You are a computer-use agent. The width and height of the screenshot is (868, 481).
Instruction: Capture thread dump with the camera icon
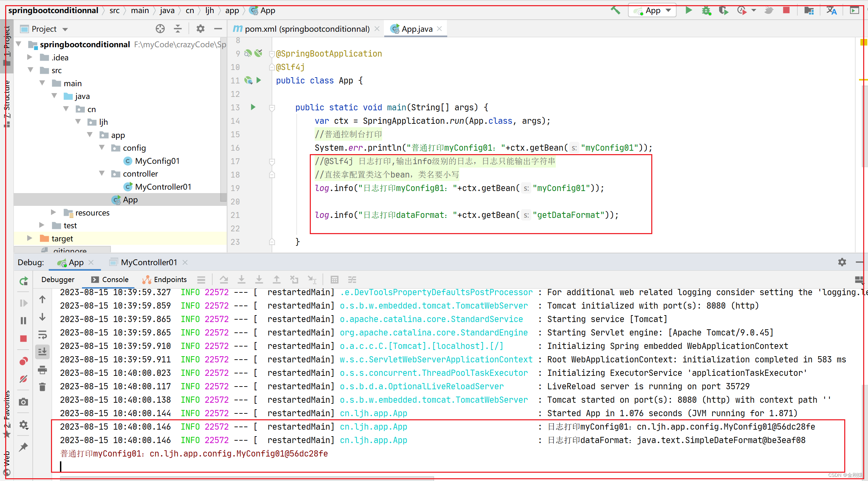point(23,402)
